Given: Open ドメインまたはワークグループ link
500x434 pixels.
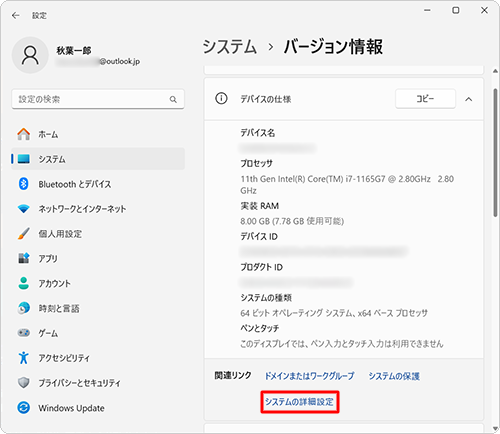Looking at the screenshot, I should pos(309,376).
